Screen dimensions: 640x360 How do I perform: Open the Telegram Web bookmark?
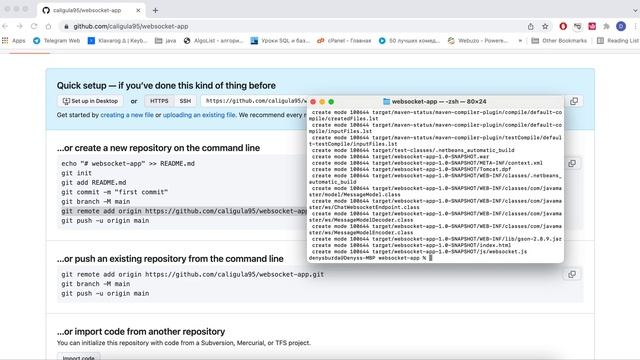[57, 40]
